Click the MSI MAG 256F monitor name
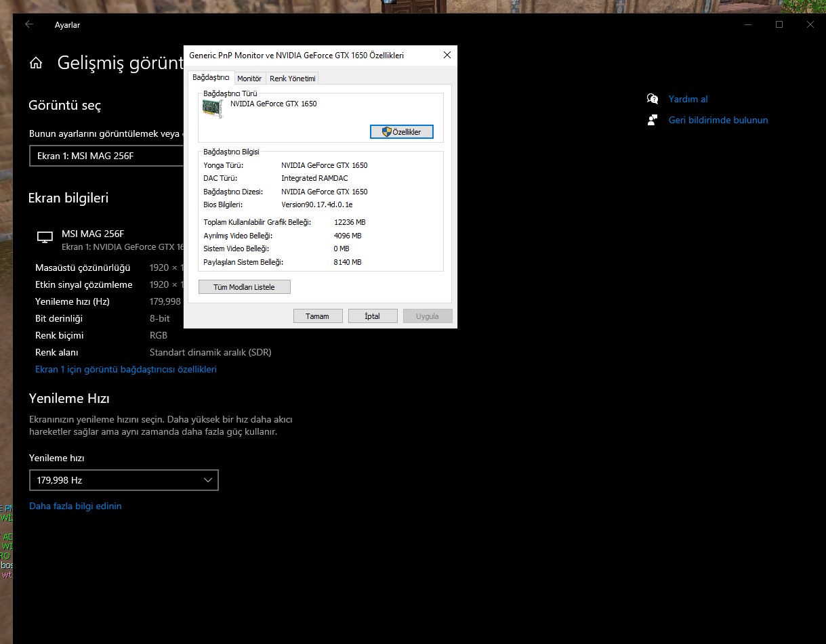Image resolution: width=826 pixels, height=644 pixels. [93, 233]
